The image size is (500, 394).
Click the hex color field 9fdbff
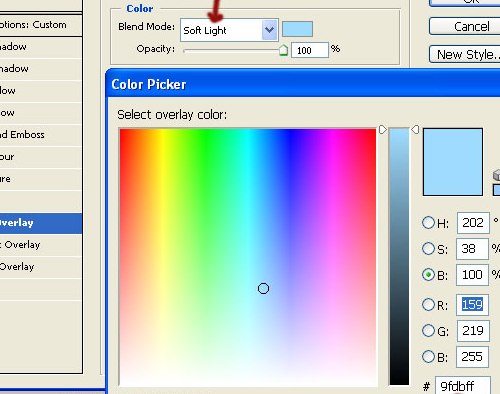tap(463, 386)
